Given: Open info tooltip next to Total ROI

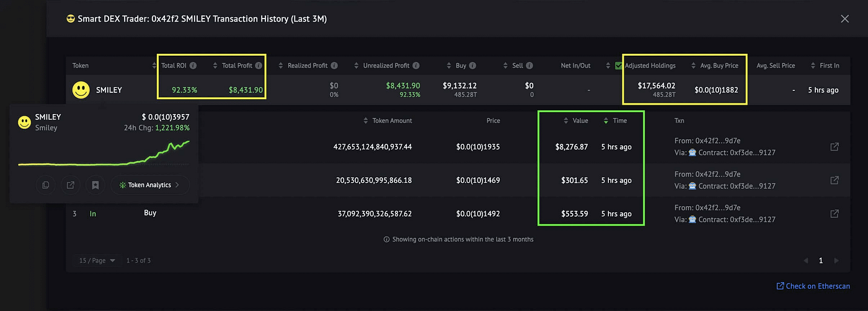Looking at the screenshot, I should 193,66.
